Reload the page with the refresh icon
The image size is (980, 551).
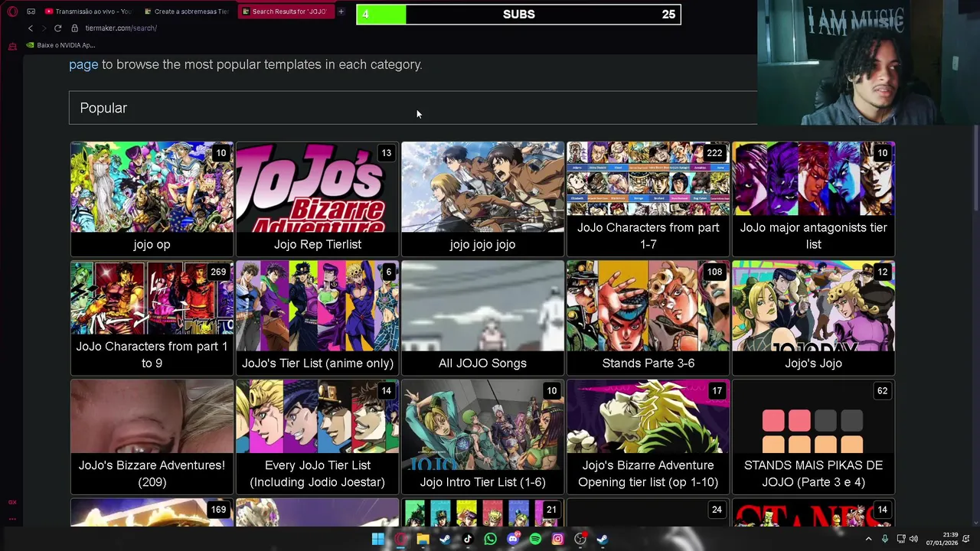click(x=57, y=28)
